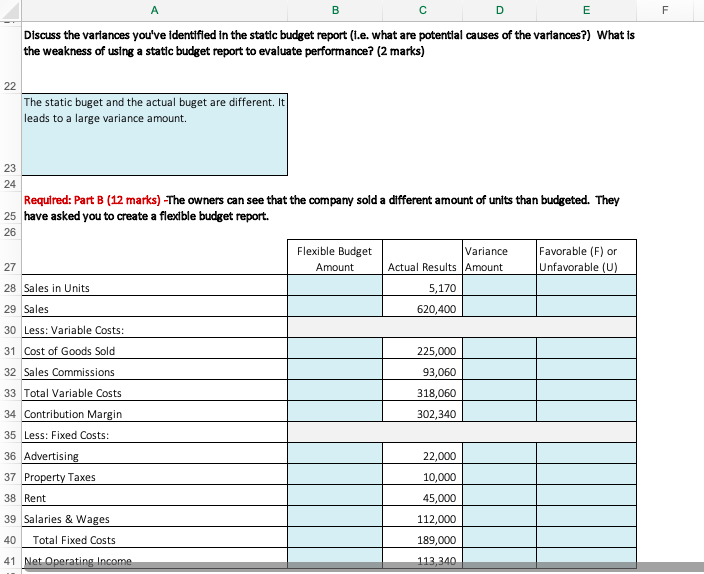Select the 'Less: Variable Costs:' cell
The image size is (704, 574).
point(154,327)
